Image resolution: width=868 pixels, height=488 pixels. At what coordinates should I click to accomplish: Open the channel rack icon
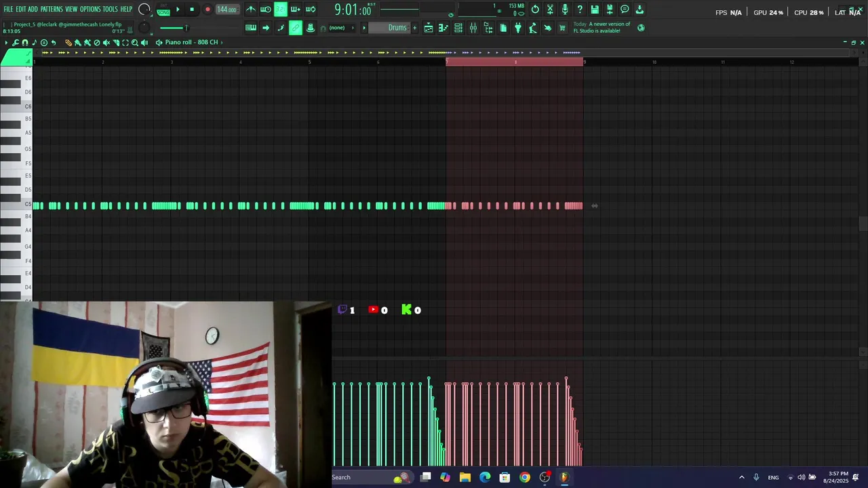[458, 28]
